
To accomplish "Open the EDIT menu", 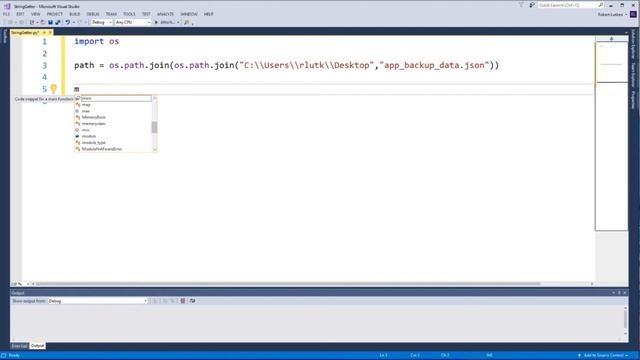I will point(20,14).
